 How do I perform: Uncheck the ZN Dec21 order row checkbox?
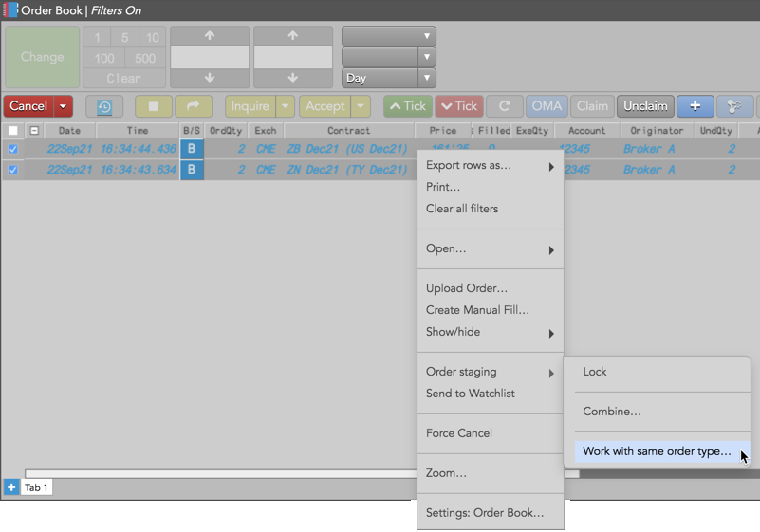[x=12, y=171]
